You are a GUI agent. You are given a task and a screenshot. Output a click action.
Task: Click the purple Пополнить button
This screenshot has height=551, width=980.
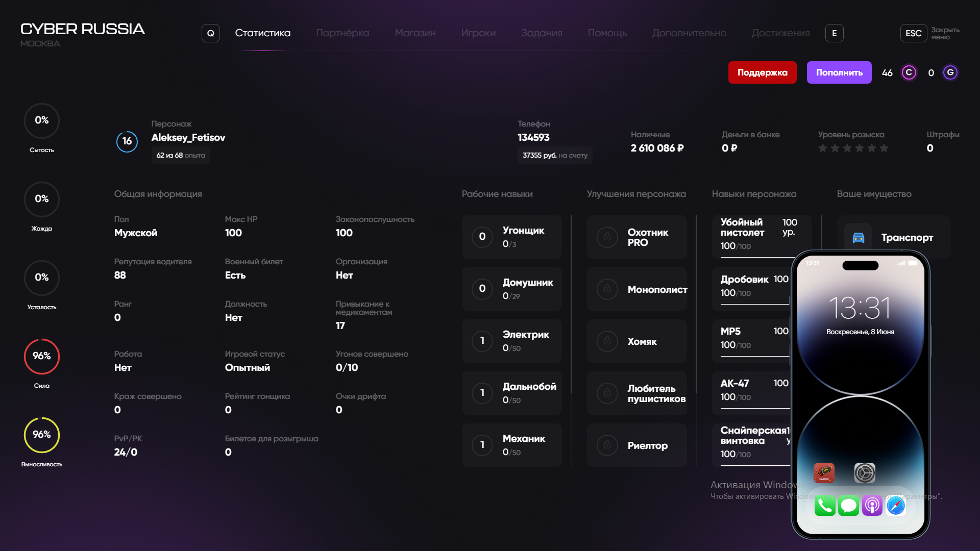(x=839, y=72)
